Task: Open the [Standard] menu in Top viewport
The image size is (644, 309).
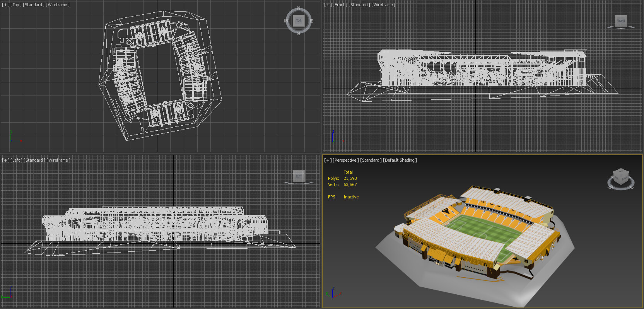Action: click(34, 5)
